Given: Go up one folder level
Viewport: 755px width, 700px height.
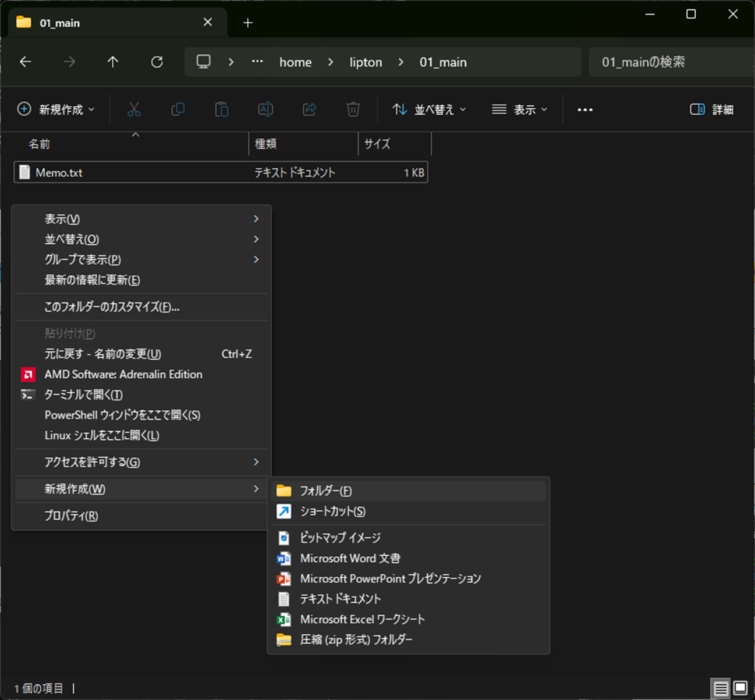Looking at the screenshot, I should click(x=113, y=62).
